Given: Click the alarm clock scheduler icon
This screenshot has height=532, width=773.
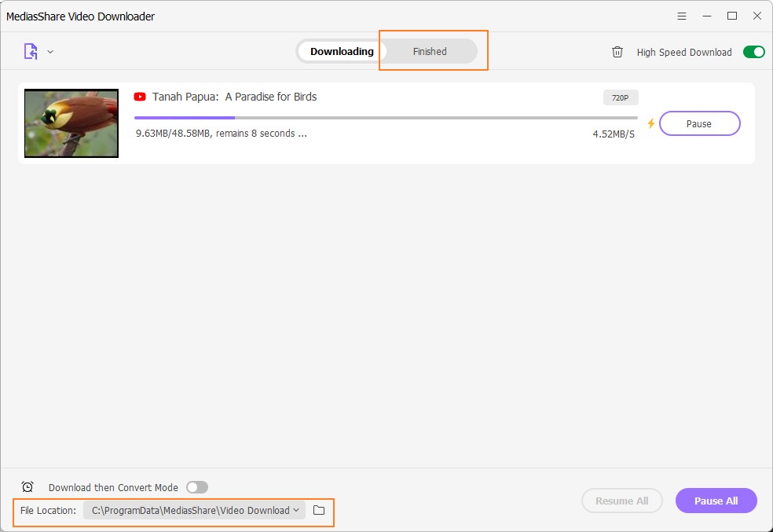Looking at the screenshot, I should (27, 487).
